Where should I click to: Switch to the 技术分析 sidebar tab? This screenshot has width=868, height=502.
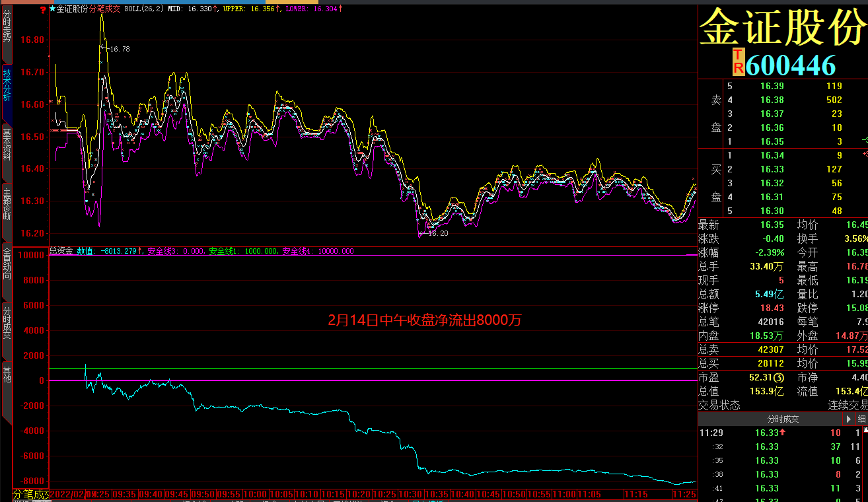pos(7,85)
